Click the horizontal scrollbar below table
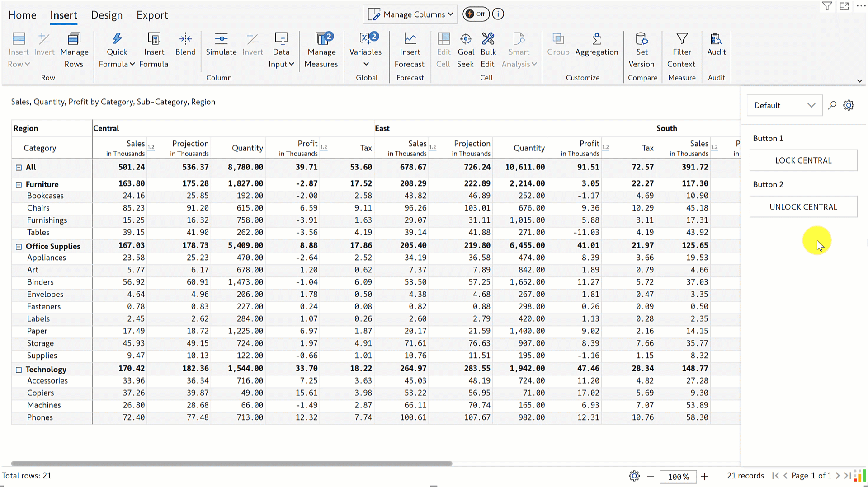This screenshot has height=487, width=868. (231, 464)
